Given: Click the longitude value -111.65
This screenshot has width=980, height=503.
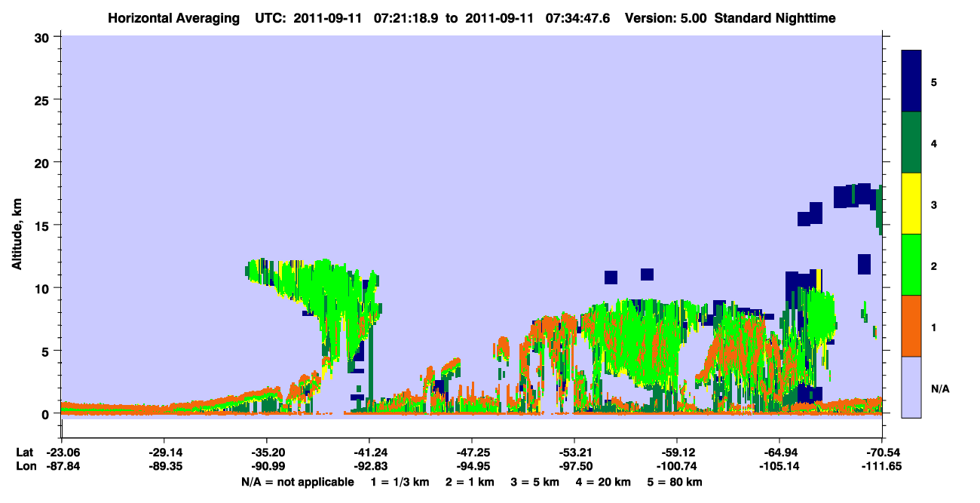Looking at the screenshot, I should click(882, 467).
